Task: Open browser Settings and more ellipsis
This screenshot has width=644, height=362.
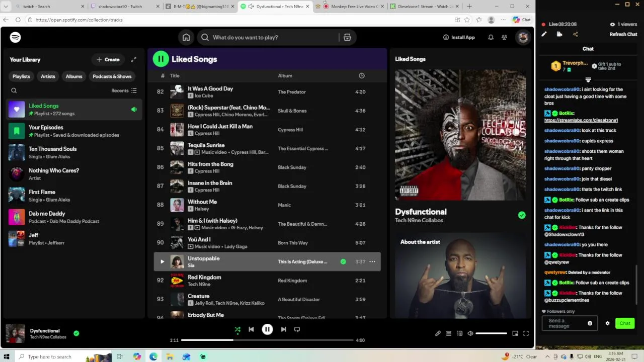Action: [503, 20]
